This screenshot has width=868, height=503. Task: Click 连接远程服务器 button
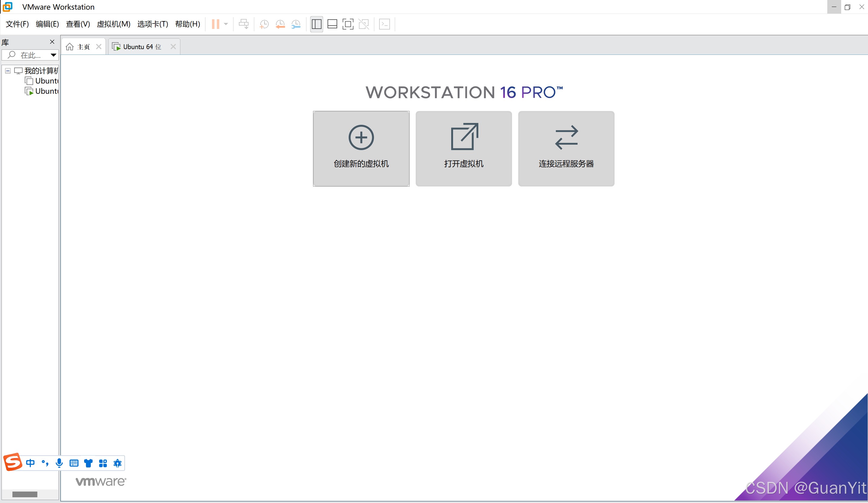566,149
